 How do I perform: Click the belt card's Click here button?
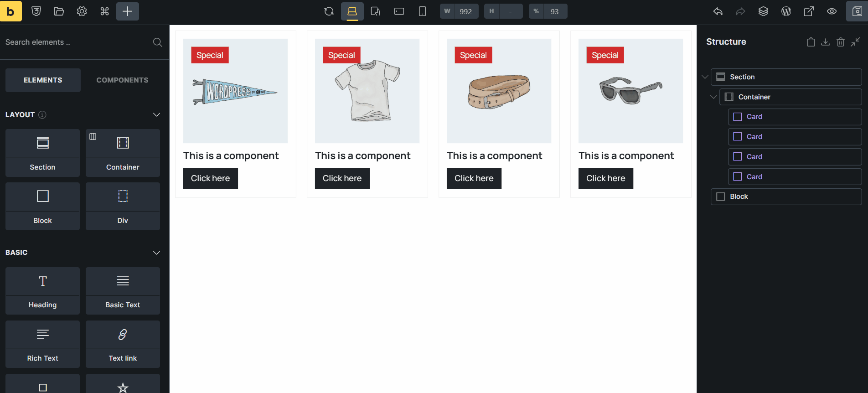[x=474, y=178]
